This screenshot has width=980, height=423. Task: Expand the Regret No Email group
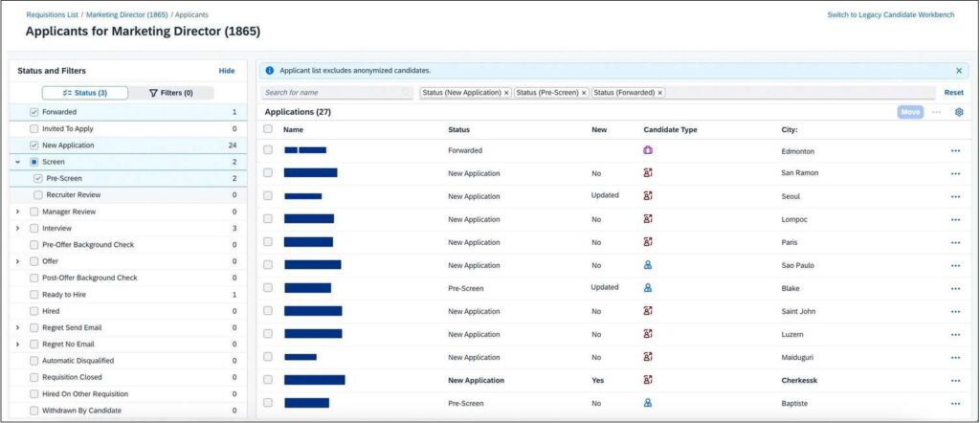click(x=17, y=345)
